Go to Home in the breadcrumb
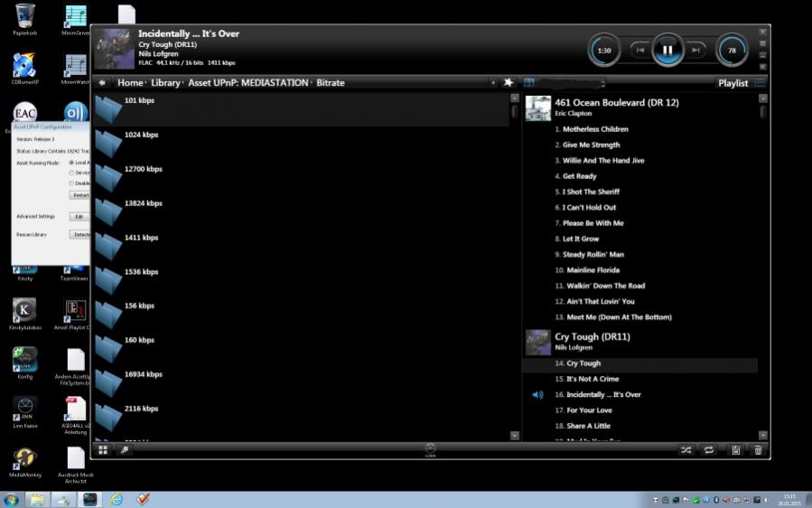 pos(130,83)
